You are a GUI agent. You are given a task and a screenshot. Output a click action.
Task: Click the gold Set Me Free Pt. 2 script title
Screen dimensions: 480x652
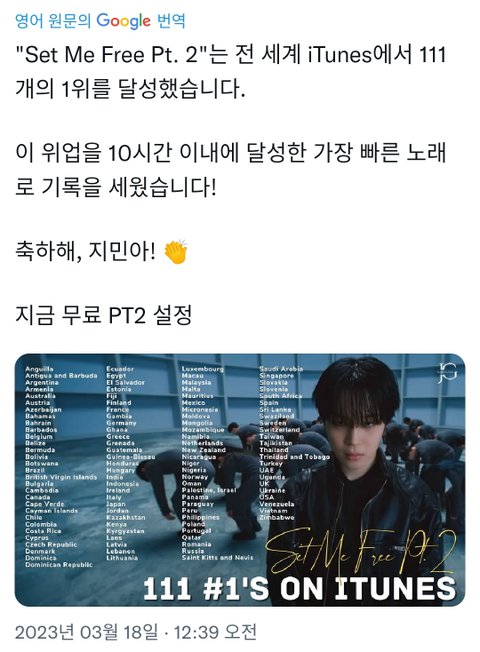tap(361, 551)
